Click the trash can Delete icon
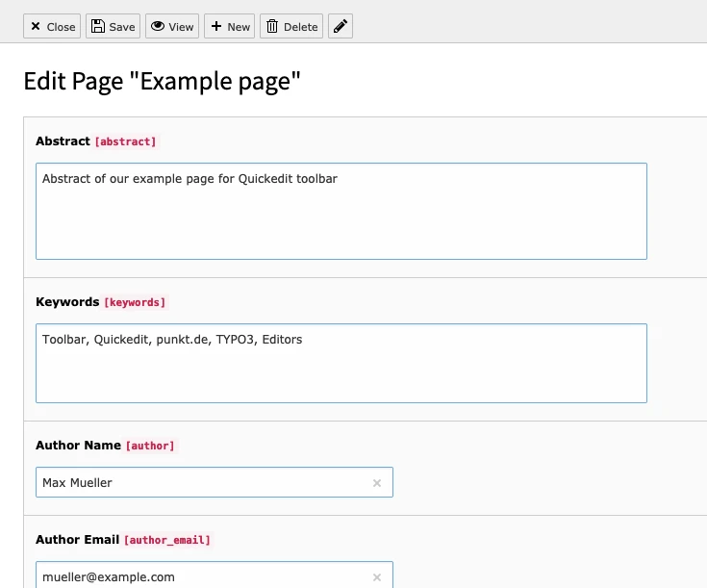 click(272, 26)
